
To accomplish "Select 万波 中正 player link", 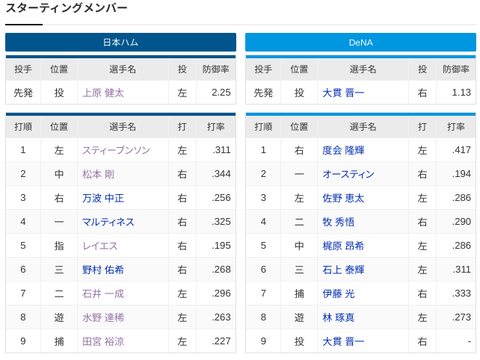I will click(103, 198).
